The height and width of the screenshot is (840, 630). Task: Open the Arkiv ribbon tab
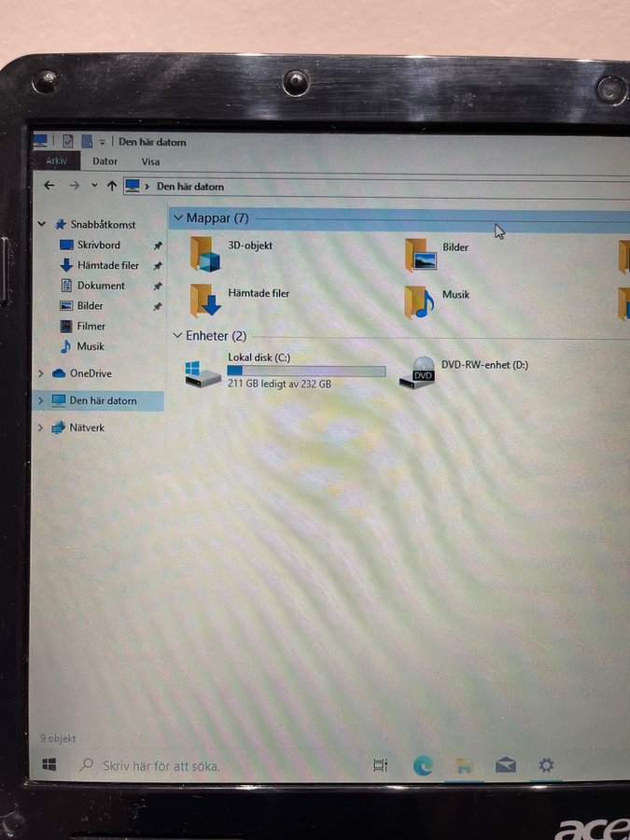57,161
